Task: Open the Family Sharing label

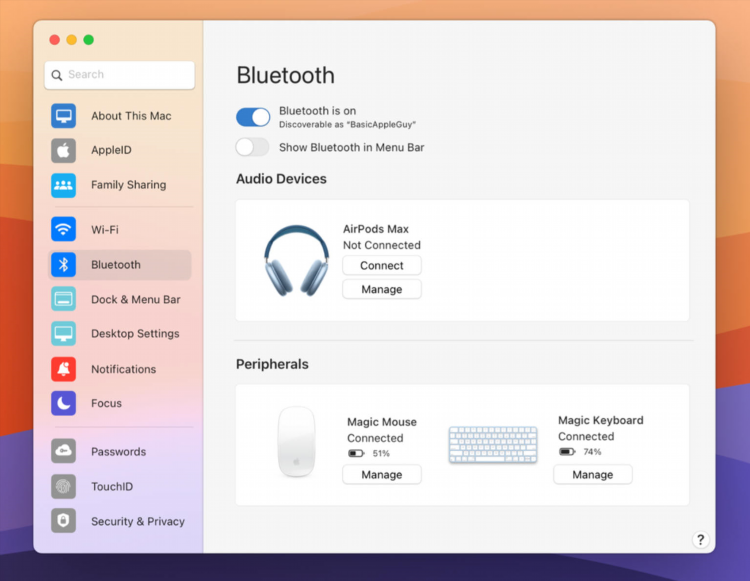Action: click(129, 185)
